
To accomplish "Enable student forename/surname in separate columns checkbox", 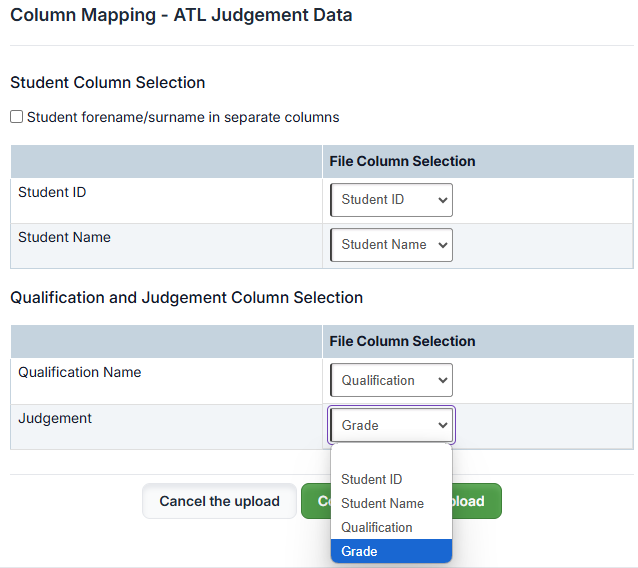I will pyautogui.click(x=17, y=117).
